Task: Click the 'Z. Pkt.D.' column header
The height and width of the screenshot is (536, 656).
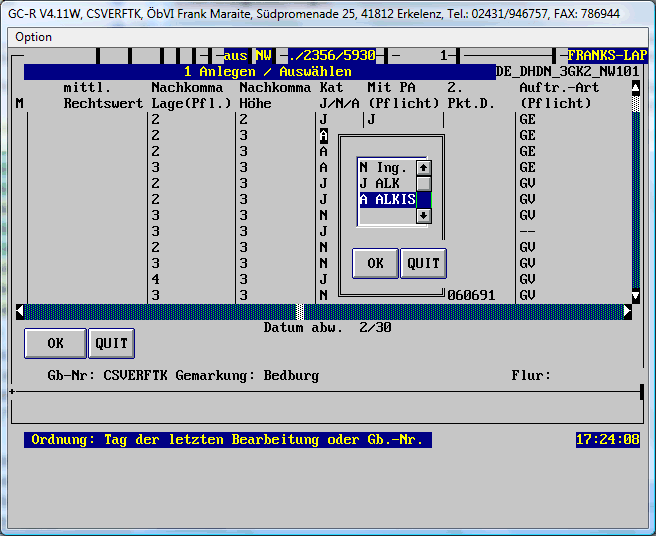Action: (x=471, y=95)
